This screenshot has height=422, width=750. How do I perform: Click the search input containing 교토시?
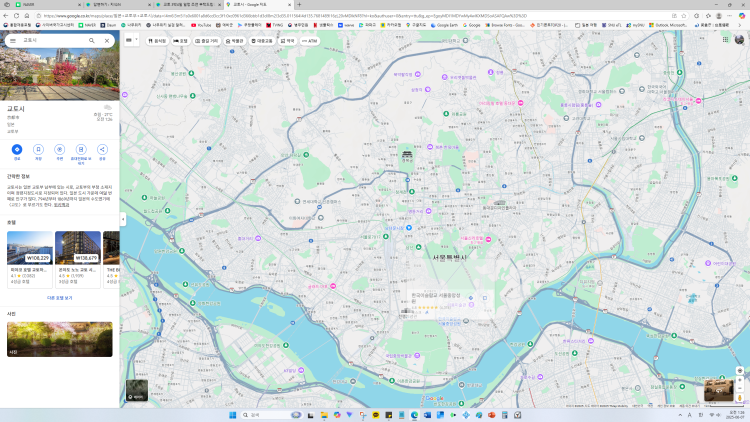(x=53, y=41)
